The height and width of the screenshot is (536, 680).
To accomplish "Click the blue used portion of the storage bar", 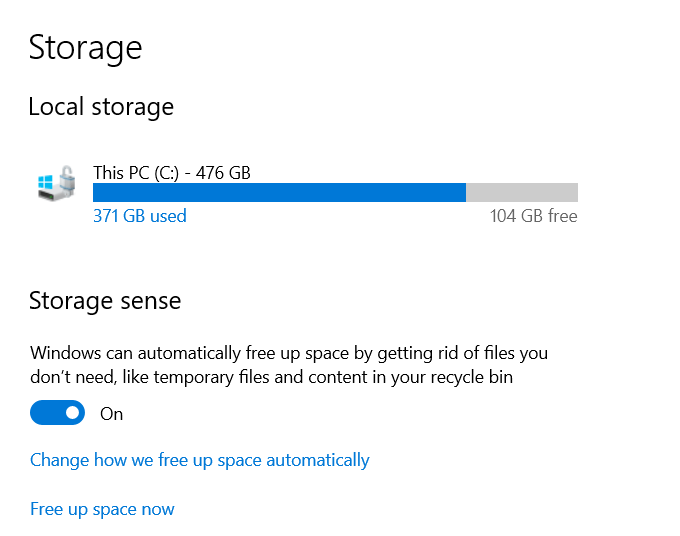I will (279, 194).
